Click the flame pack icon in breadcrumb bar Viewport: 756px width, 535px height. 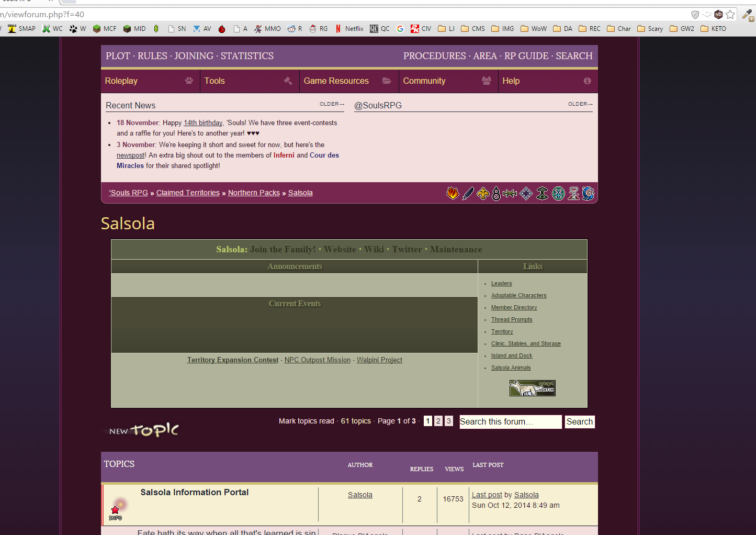pyautogui.click(x=453, y=194)
